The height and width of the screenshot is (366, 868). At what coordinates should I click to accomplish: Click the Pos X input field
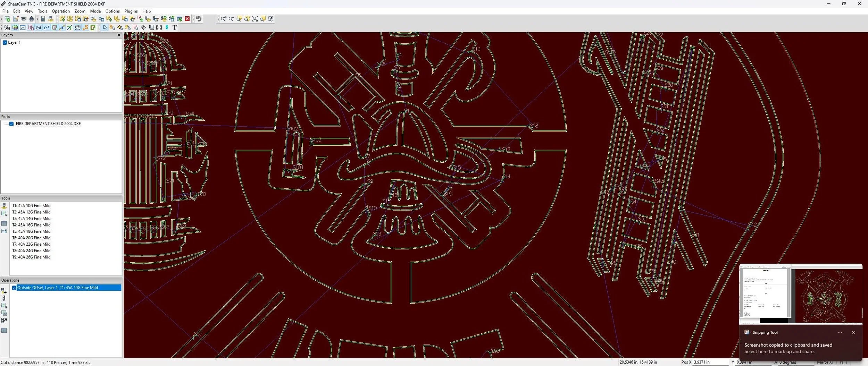(x=710, y=362)
